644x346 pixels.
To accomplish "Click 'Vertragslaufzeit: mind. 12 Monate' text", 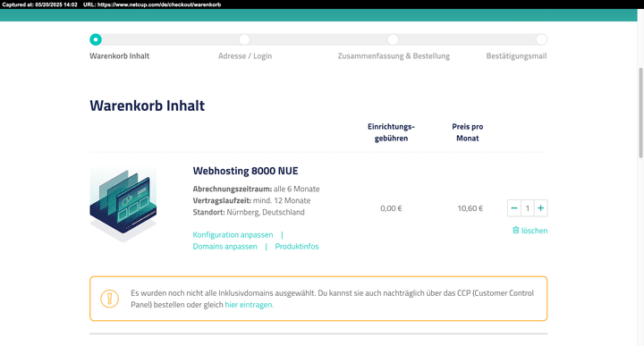I will click(x=251, y=200).
